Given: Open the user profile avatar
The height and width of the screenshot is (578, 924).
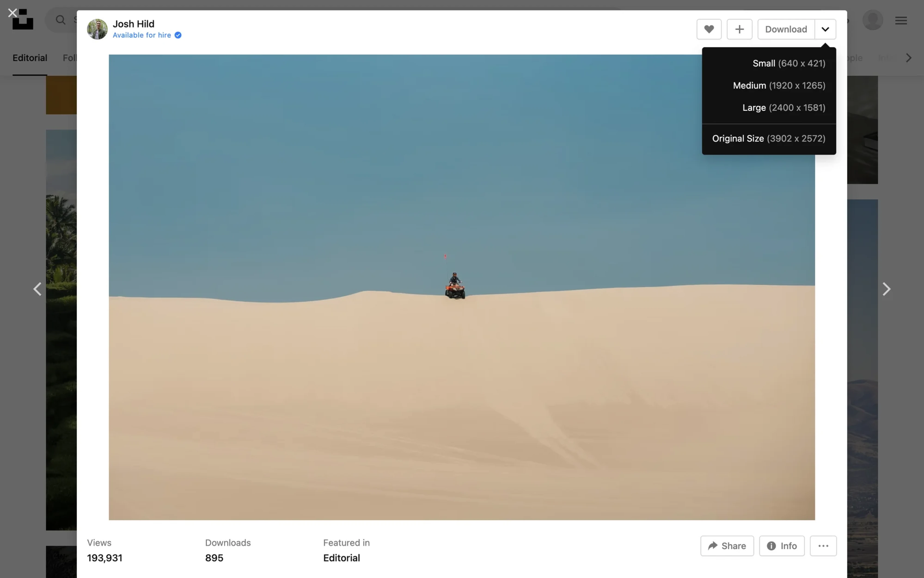Looking at the screenshot, I should click(x=872, y=20).
